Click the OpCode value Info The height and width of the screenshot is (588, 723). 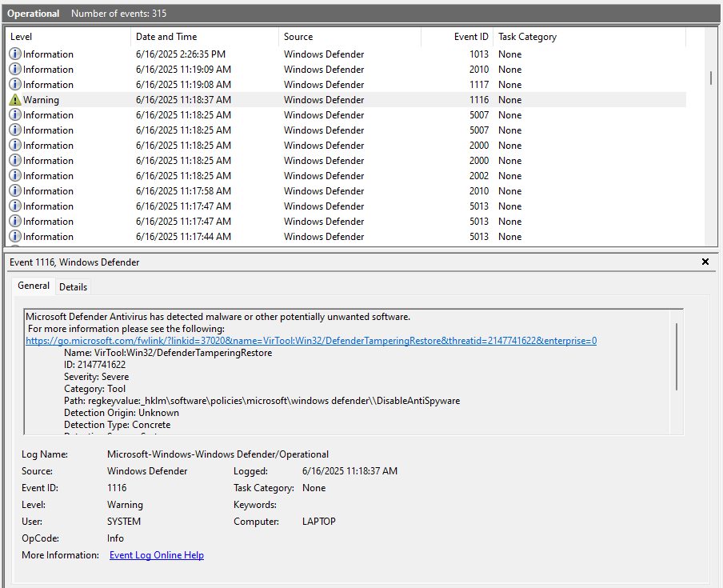coord(115,538)
